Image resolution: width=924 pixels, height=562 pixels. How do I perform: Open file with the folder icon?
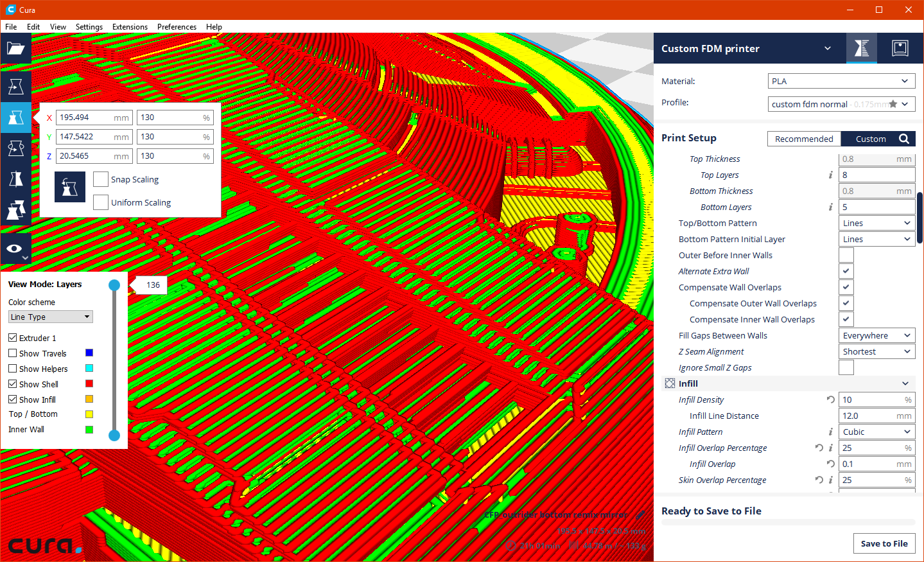pyautogui.click(x=16, y=49)
